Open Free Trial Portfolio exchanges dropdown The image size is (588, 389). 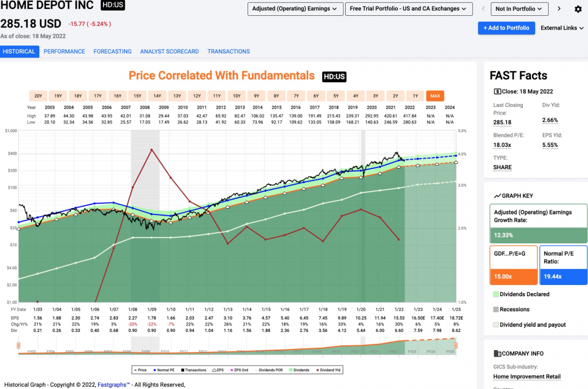coord(409,9)
